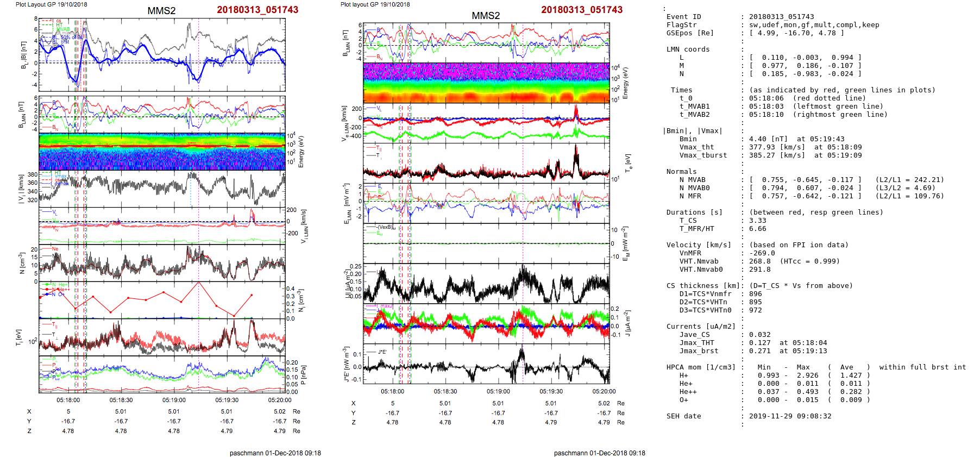The height and width of the screenshot is (457, 980).
Task: Click the 'HPCA mom [1/cm3]' heading
Action: [701, 367]
